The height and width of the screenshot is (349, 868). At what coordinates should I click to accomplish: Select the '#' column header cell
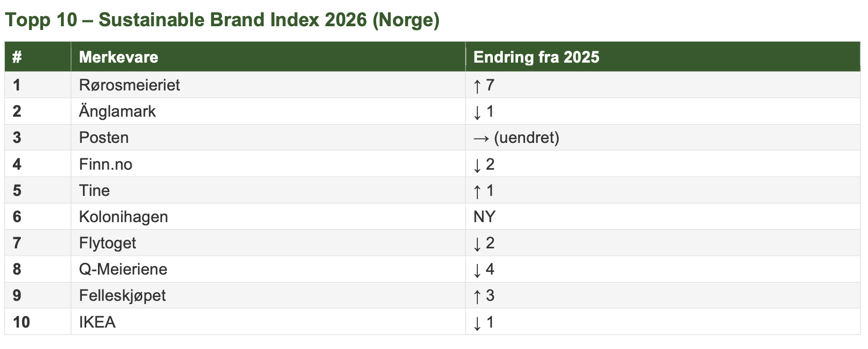(17, 57)
